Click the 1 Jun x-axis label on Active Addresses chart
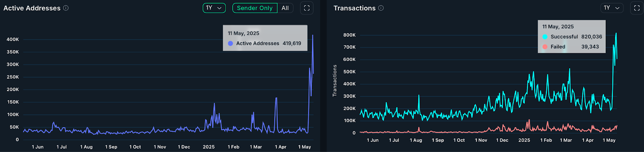644x152 pixels. (38, 147)
